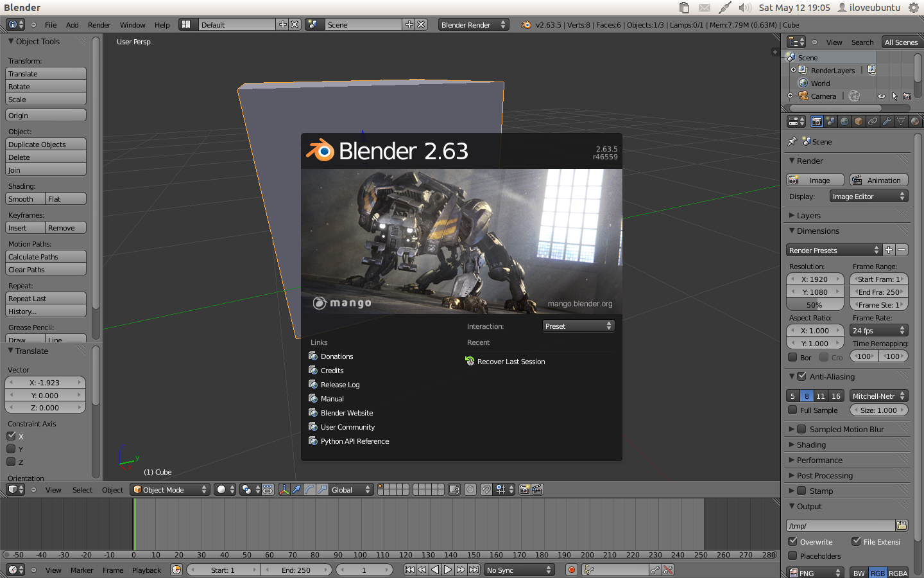Screen dimensions: 924x578
Task: Click play animation in reverse button
Action: pos(435,570)
